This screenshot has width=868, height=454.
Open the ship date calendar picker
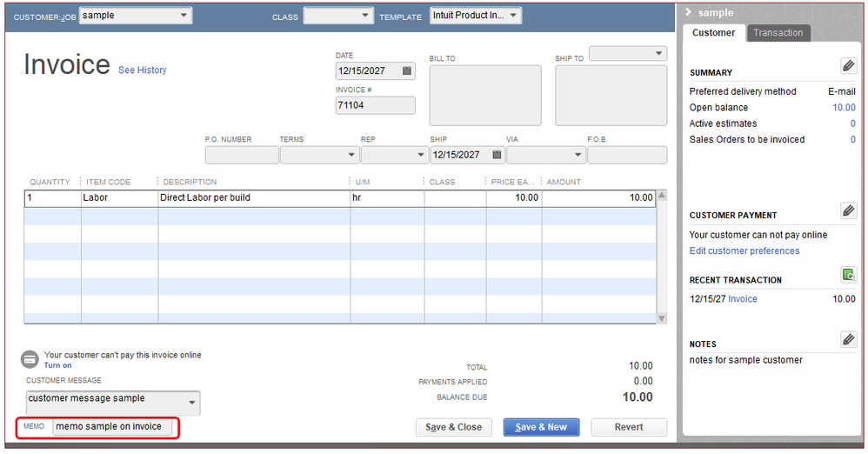(x=497, y=155)
